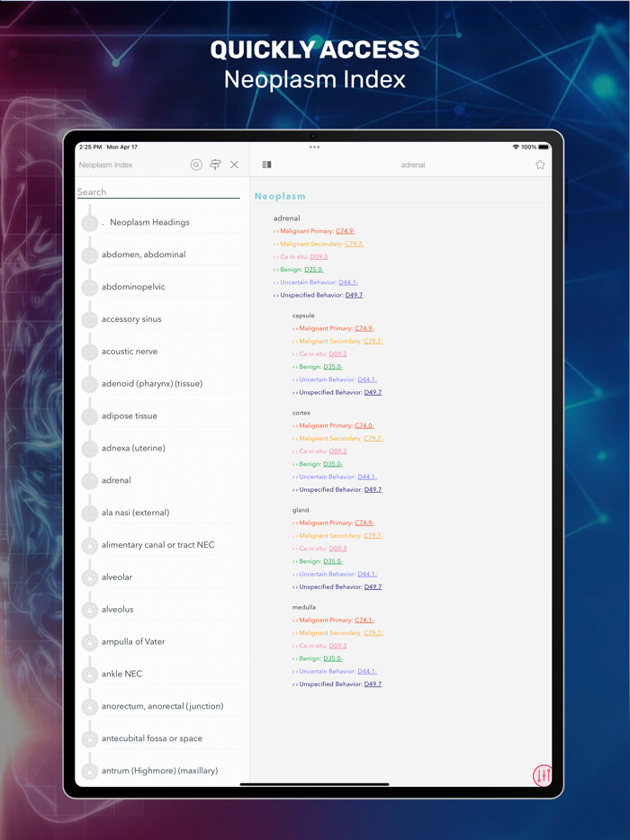Tap the square icon beside acoustic nerve
The width and height of the screenshot is (630, 840).
coord(89,352)
